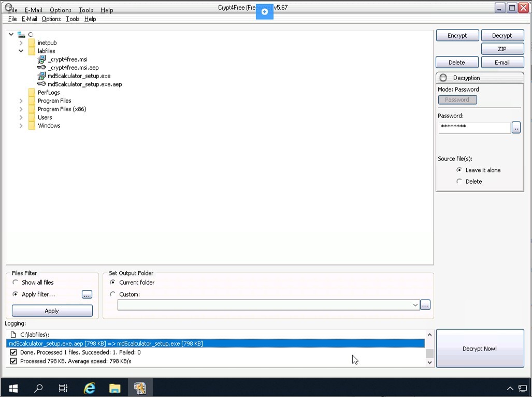Click into the Password input field
Viewport: 532px width, 397px height.
[474, 127]
